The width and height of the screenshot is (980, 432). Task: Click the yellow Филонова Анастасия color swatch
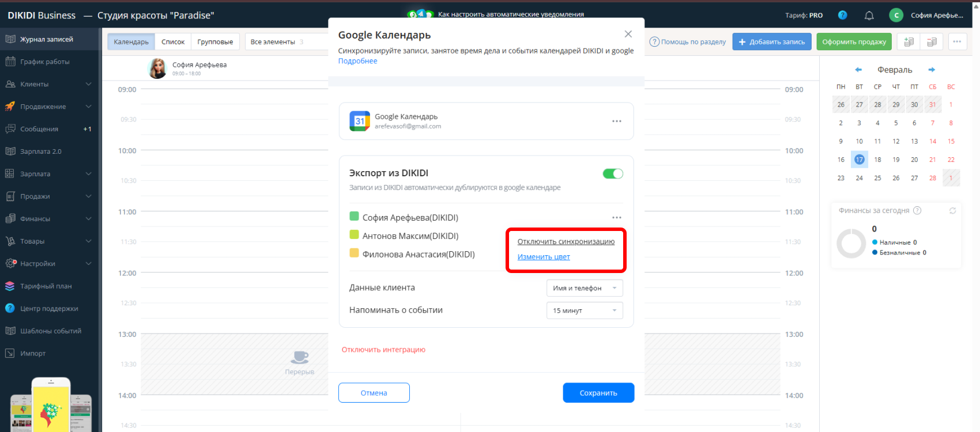[x=354, y=253]
